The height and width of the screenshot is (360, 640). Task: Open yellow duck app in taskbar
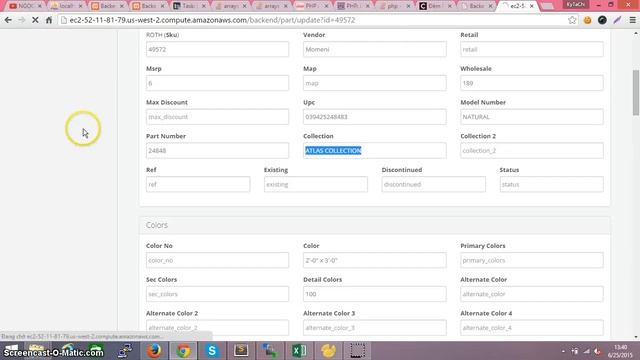pyautogui.click(x=328, y=351)
